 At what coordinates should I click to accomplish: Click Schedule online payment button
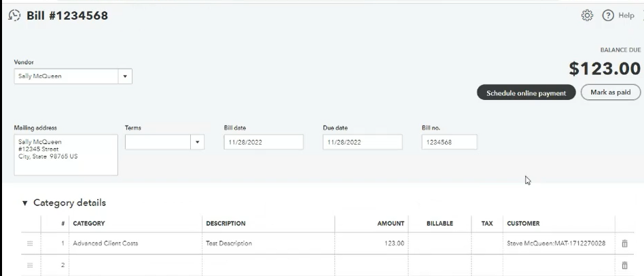click(x=526, y=93)
